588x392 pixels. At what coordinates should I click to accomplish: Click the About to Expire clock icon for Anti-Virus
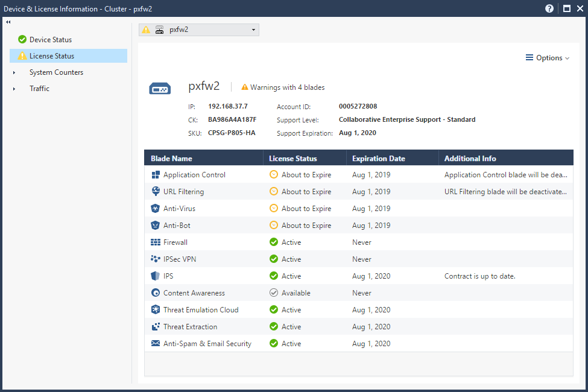tap(274, 208)
